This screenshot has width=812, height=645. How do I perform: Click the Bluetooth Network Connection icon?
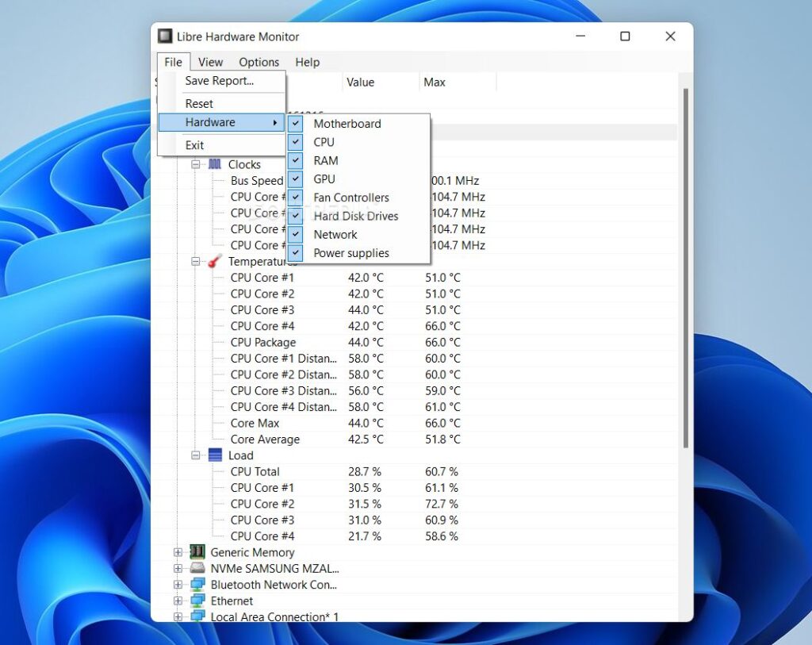point(197,585)
